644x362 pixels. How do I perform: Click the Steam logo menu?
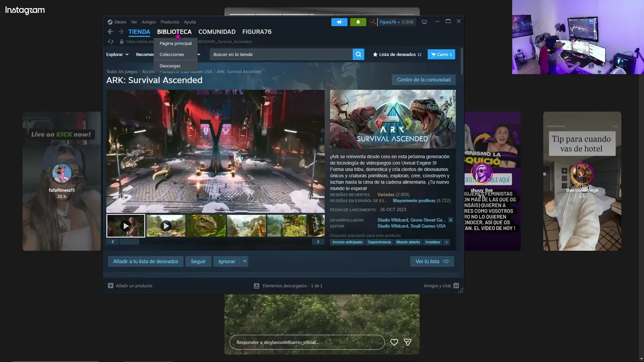tap(110, 22)
